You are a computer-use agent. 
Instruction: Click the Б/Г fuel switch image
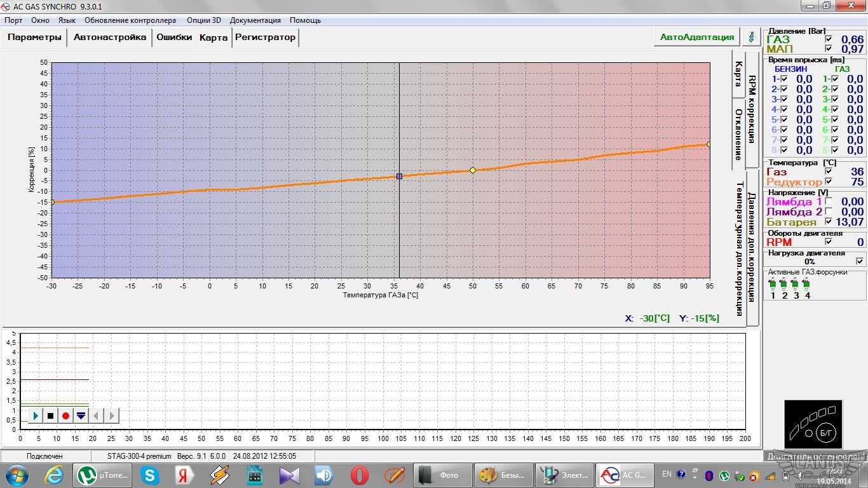click(813, 423)
